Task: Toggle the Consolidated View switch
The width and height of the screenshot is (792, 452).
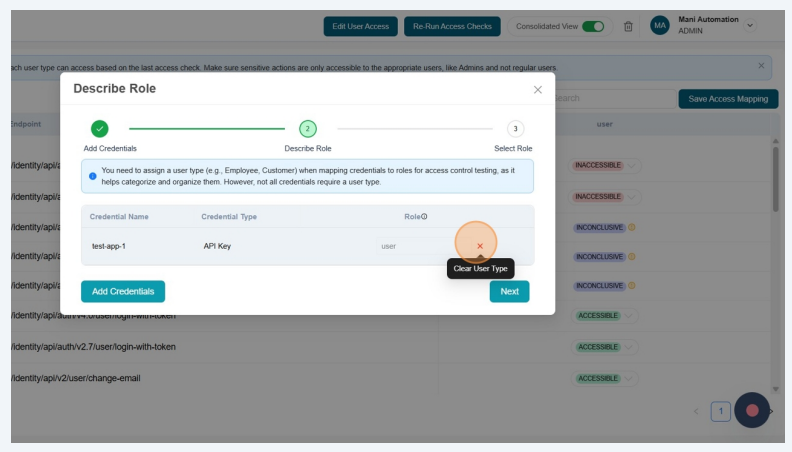Action: [x=593, y=26]
